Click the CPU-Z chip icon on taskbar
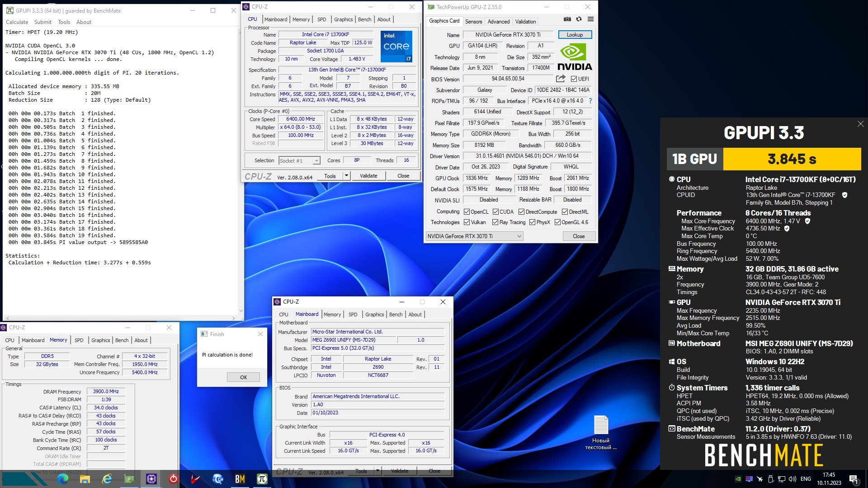This screenshot has width=868, height=488. [x=151, y=479]
